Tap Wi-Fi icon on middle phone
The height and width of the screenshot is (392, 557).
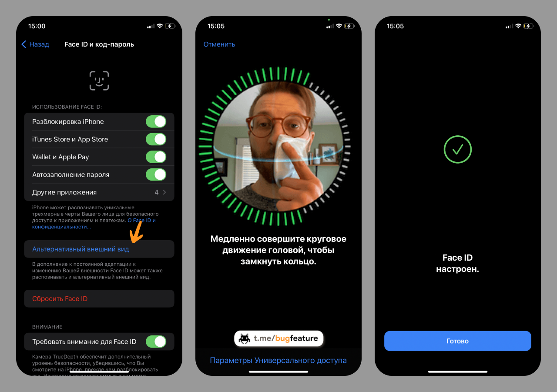point(339,26)
